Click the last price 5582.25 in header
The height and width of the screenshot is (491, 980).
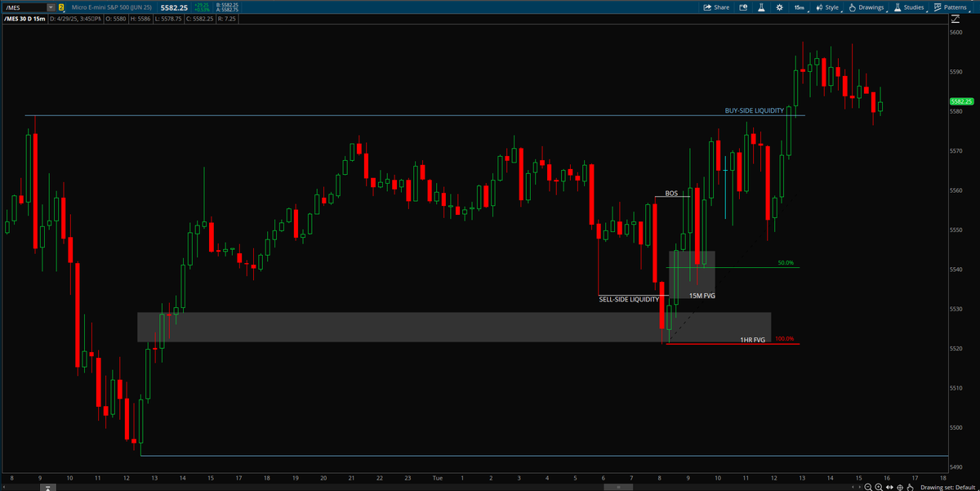point(176,7)
